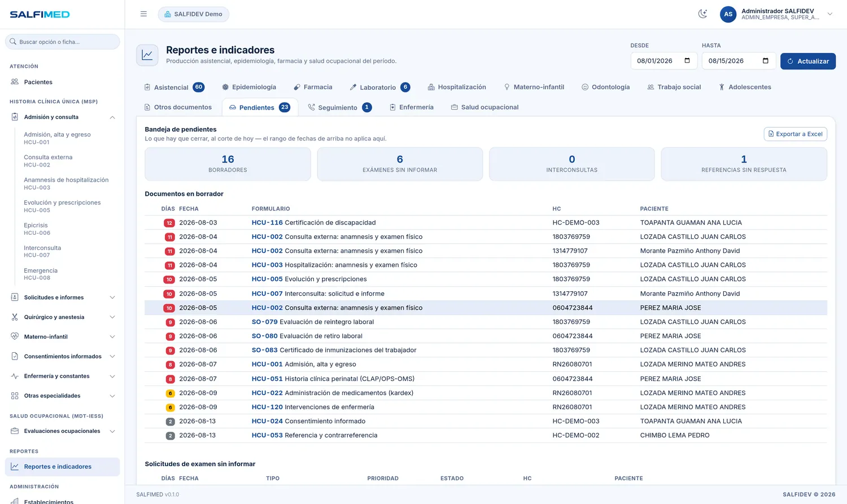Click the 1 Referencias sin respuesta card
847x504 pixels.
point(744,164)
